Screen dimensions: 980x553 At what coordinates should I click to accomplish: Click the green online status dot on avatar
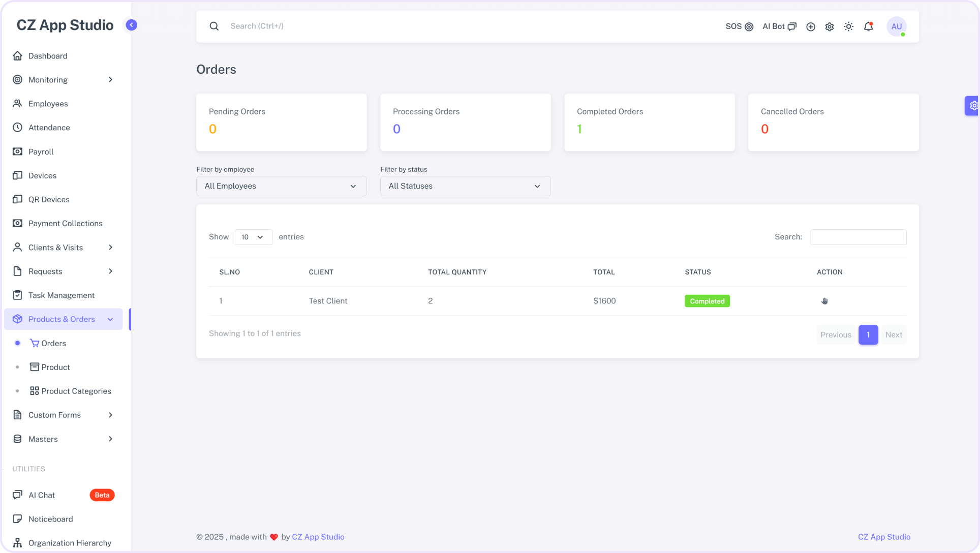click(x=903, y=34)
